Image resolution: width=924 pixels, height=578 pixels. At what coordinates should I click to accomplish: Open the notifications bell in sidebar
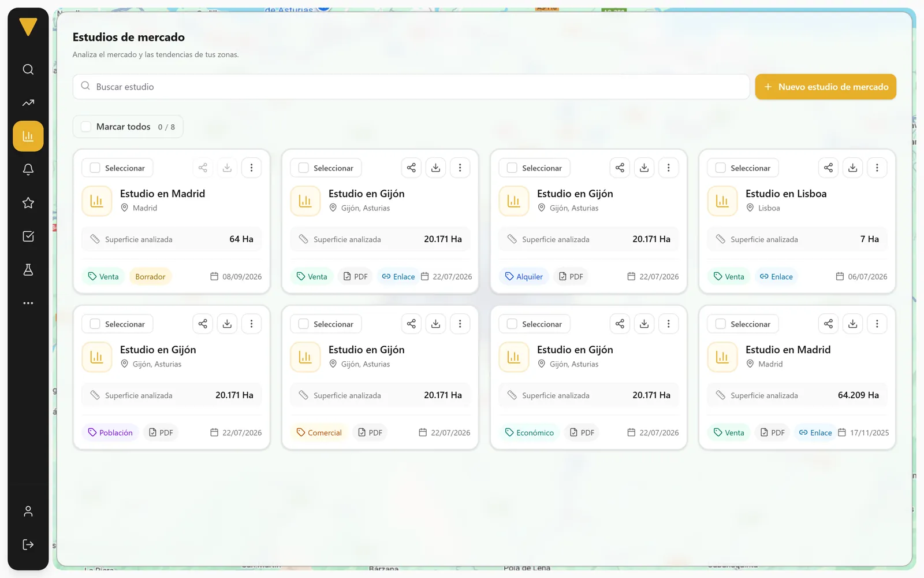(28, 169)
